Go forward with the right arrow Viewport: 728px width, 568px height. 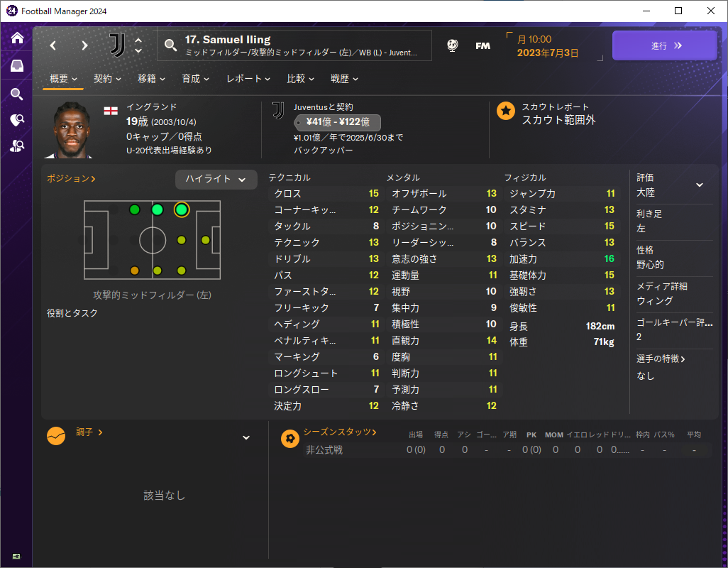84,45
